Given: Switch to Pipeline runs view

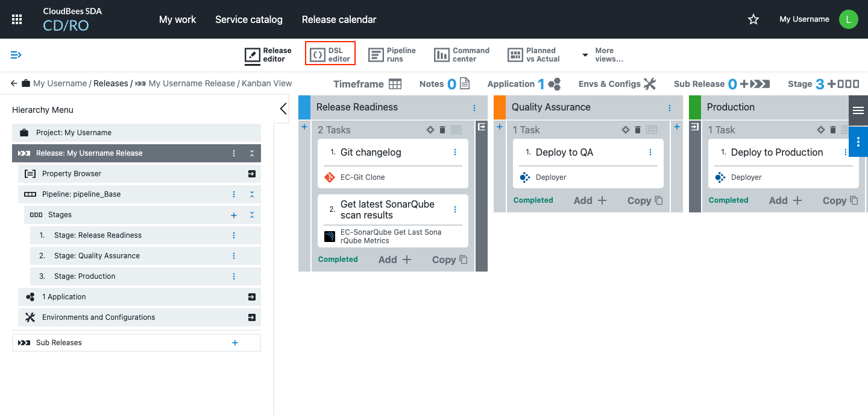Looking at the screenshot, I should click(392, 55).
